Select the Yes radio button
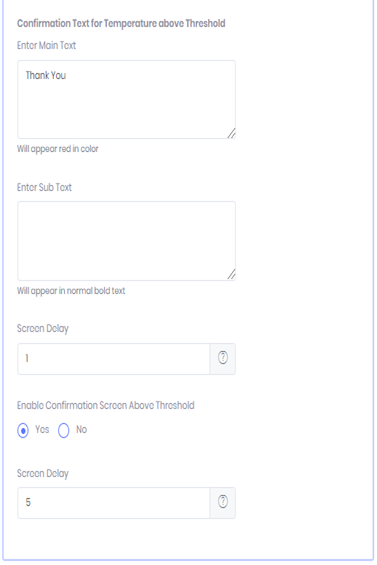 point(23,430)
